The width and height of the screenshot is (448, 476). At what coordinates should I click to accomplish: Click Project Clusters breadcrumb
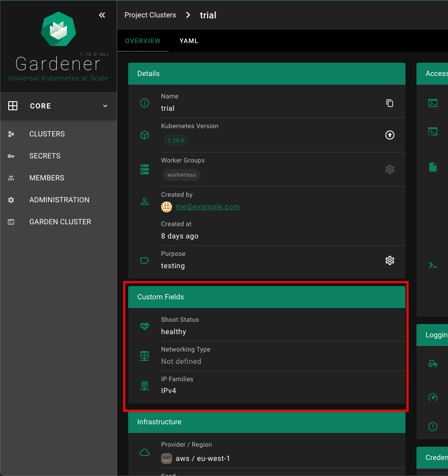click(150, 15)
